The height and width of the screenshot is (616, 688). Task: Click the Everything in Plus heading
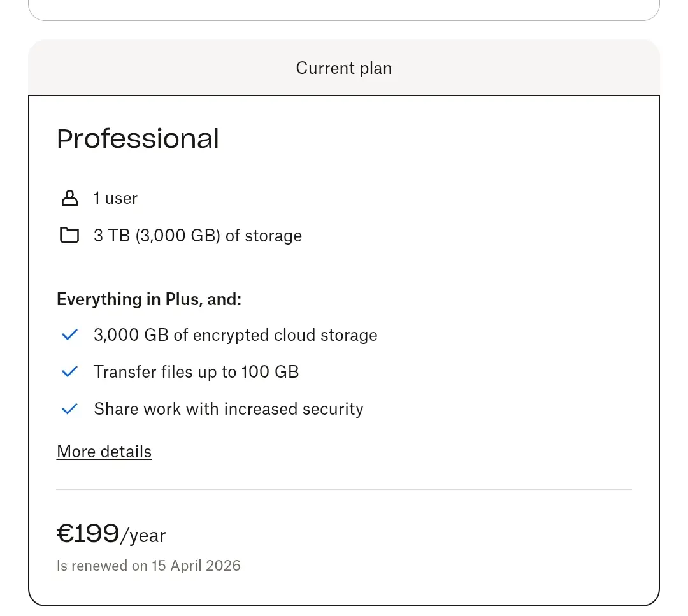pos(149,299)
